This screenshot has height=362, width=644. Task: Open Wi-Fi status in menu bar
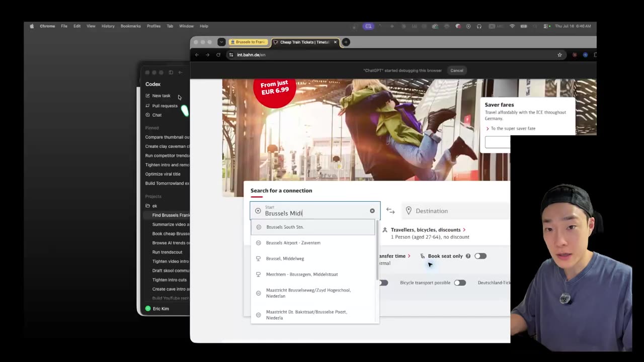click(512, 26)
